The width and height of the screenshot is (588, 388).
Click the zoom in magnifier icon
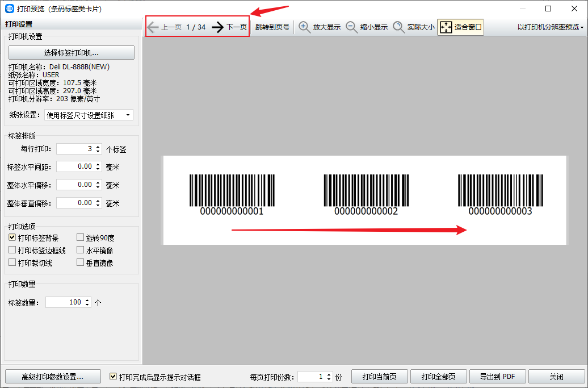click(304, 27)
